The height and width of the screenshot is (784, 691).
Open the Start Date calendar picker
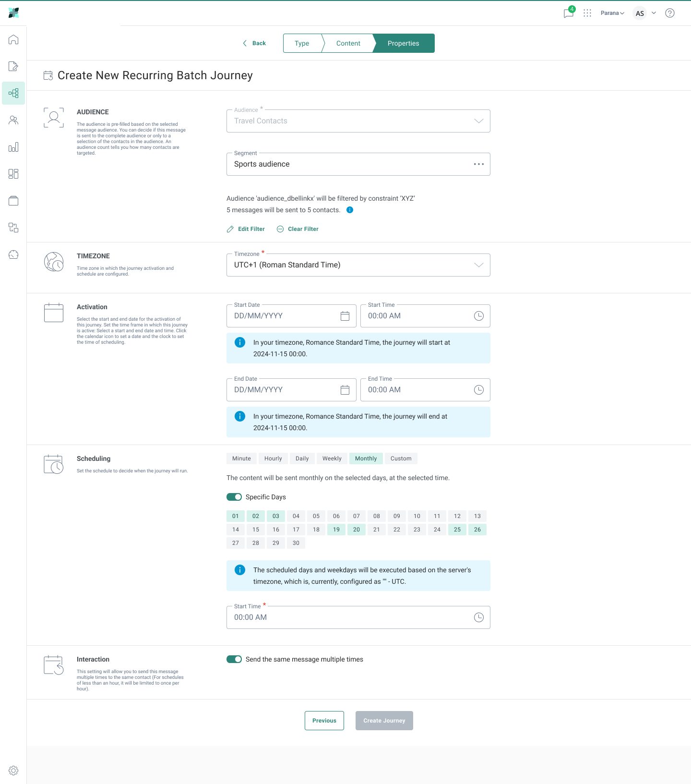345,316
